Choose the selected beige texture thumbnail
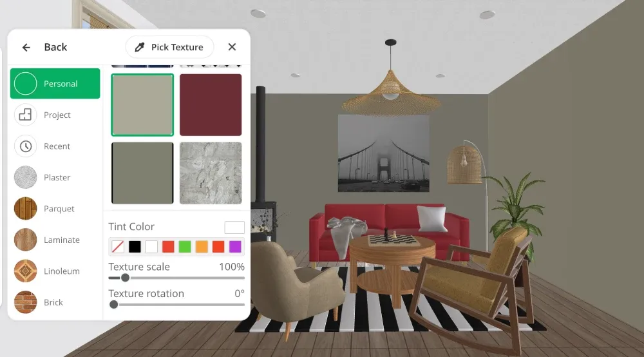This screenshot has height=357, width=644. [x=142, y=105]
